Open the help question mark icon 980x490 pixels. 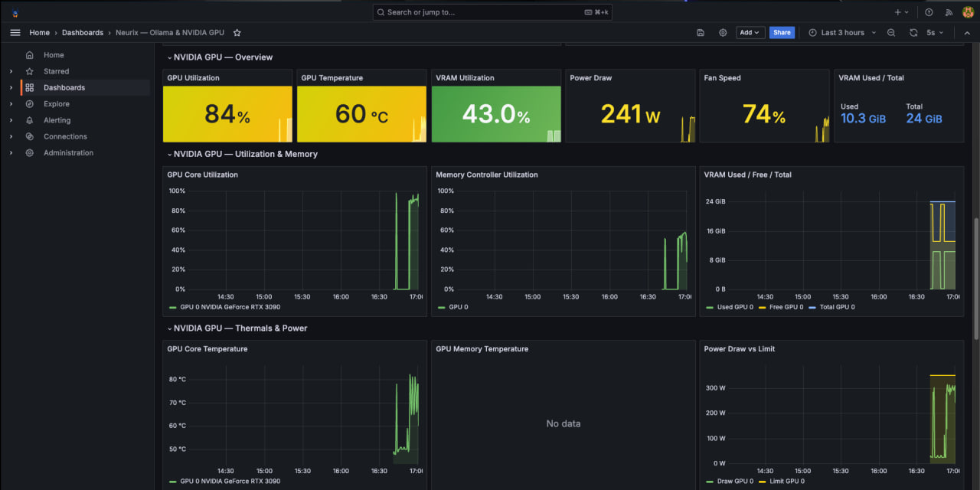929,12
